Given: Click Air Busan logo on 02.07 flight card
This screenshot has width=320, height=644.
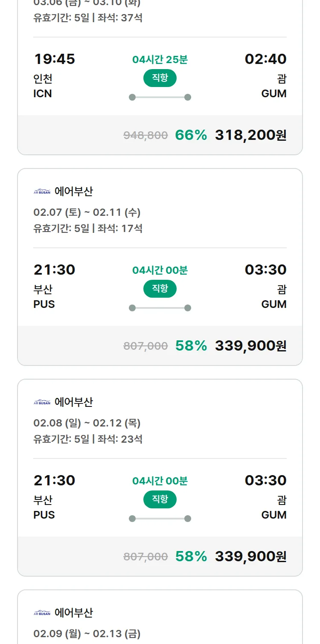Looking at the screenshot, I should pyautogui.click(x=42, y=192).
